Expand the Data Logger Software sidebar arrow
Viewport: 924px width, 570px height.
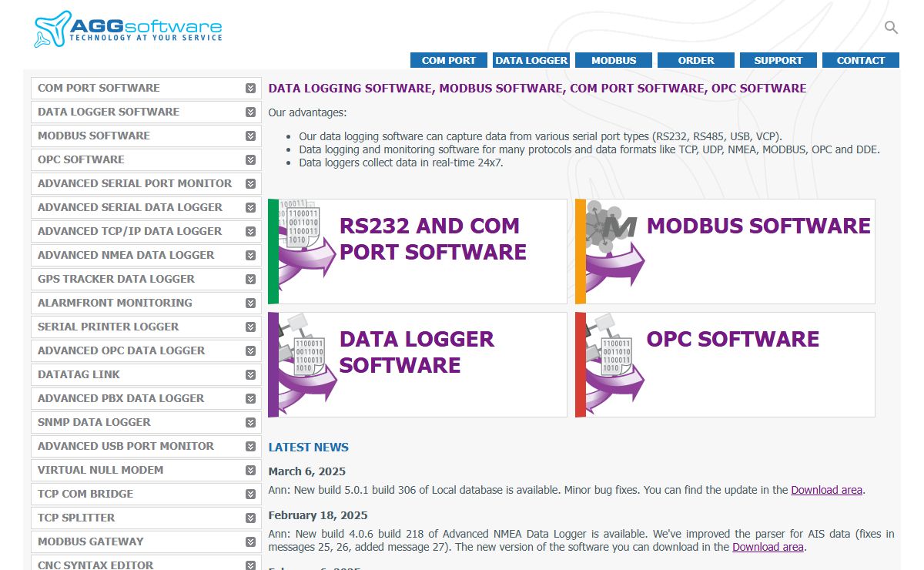(250, 112)
